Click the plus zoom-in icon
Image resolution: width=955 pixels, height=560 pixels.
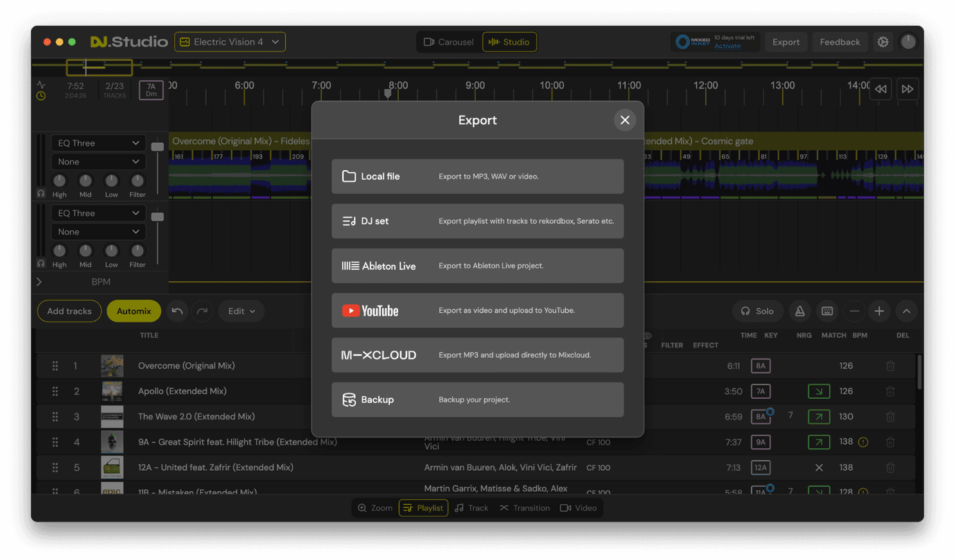point(879,311)
